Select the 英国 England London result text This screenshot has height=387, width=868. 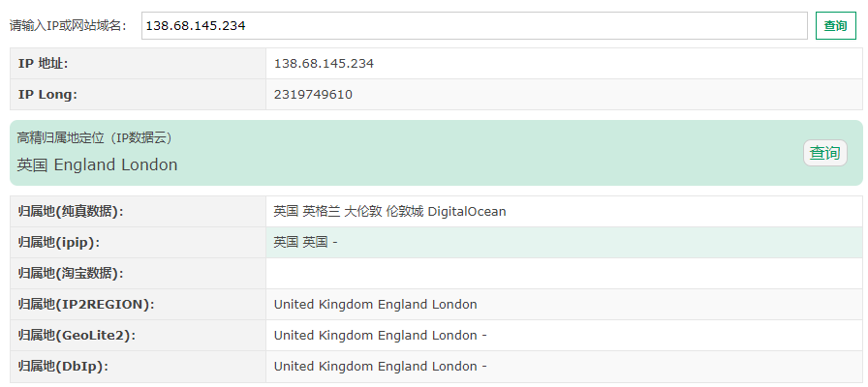[98, 165]
